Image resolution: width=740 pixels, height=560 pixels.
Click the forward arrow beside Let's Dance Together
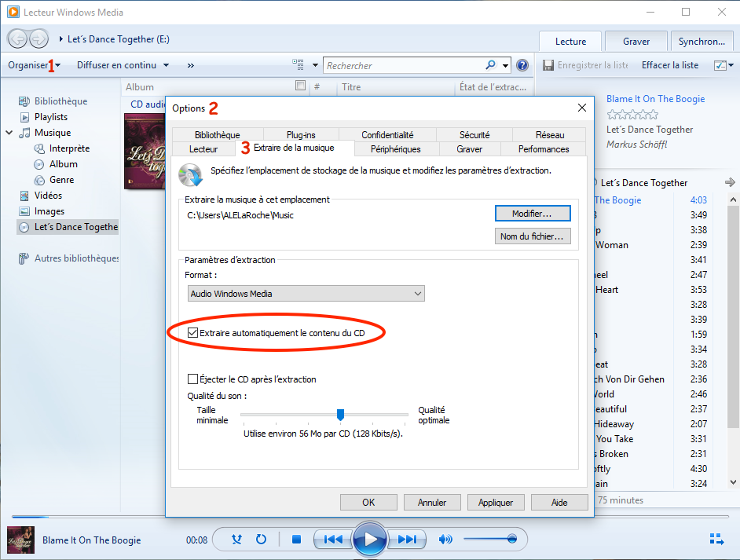730,182
